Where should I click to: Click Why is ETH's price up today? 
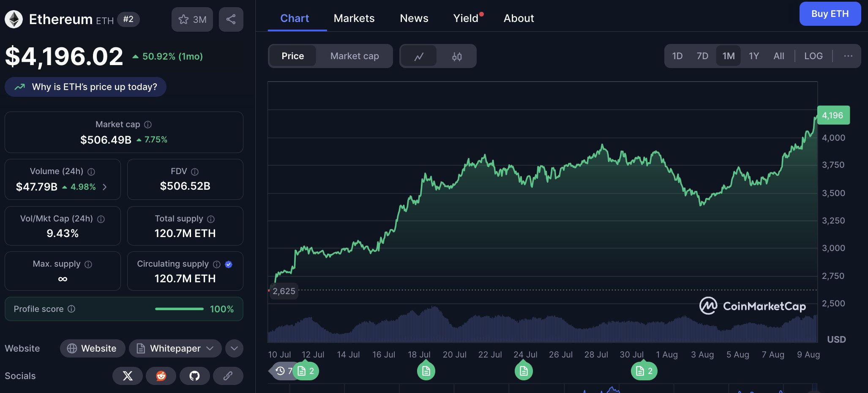click(x=86, y=87)
